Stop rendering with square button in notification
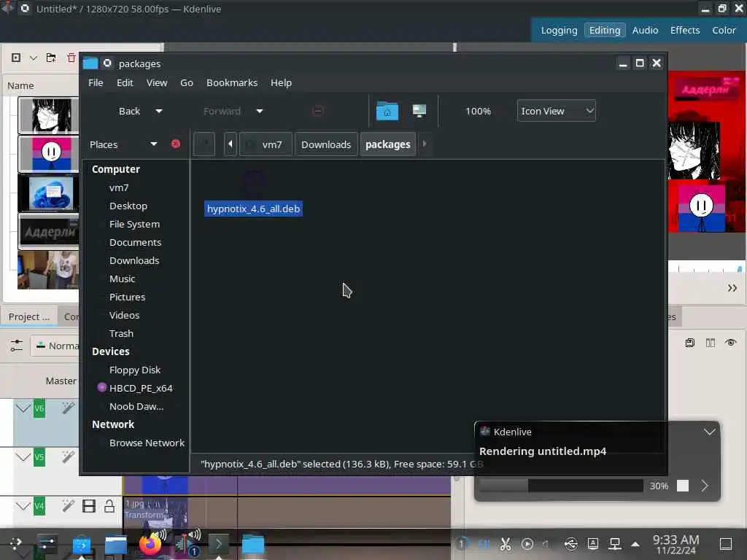This screenshot has width=747, height=560. click(x=683, y=485)
